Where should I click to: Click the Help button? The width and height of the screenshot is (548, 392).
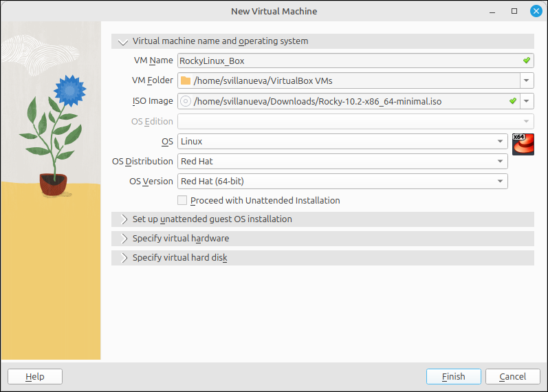click(x=35, y=377)
